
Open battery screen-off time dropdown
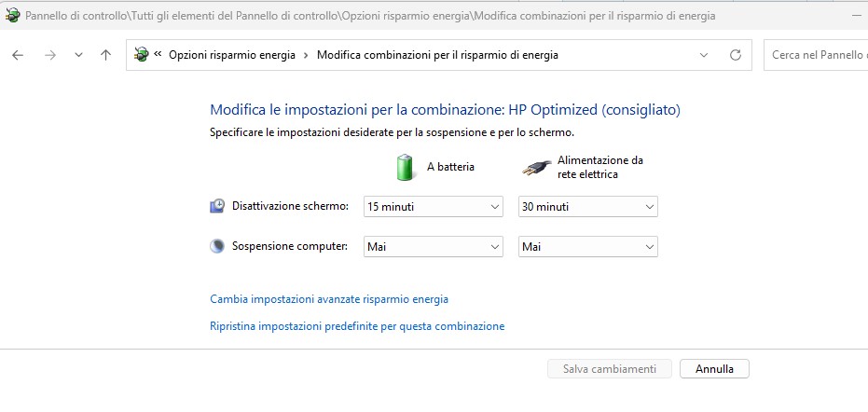click(433, 206)
